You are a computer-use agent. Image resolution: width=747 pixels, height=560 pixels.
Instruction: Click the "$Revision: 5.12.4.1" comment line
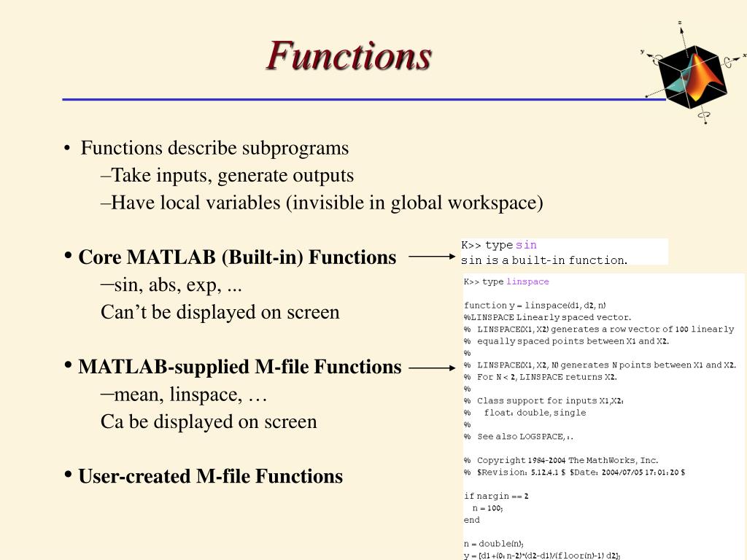pyautogui.click(x=575, y=472)
